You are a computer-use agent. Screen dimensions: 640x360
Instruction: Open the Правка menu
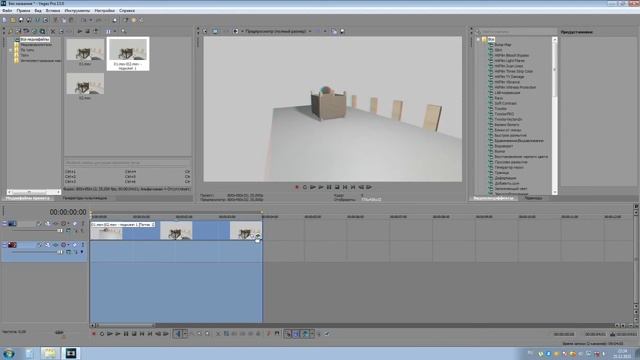(x=23, y=11)
